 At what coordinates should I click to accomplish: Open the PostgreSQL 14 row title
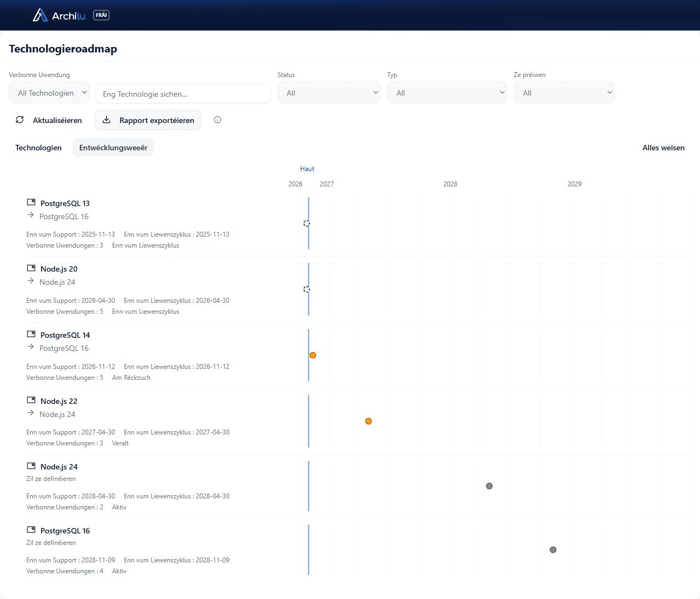coord(65,335)
